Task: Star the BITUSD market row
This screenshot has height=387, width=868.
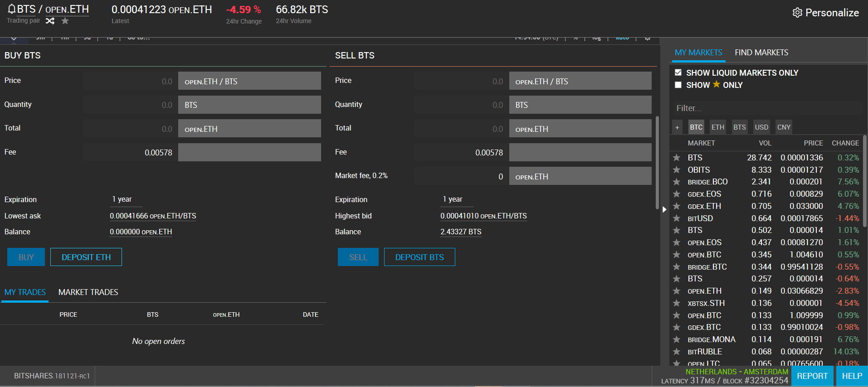Action: [x=677, y=218]
